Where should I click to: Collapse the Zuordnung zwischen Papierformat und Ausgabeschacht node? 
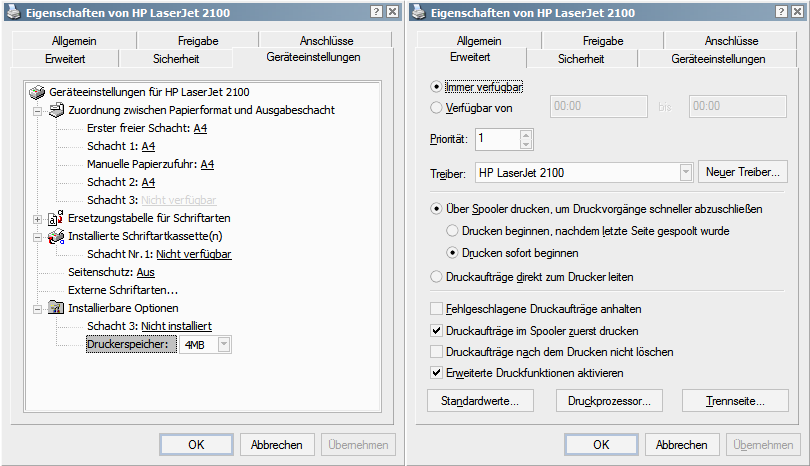point(37,111)
